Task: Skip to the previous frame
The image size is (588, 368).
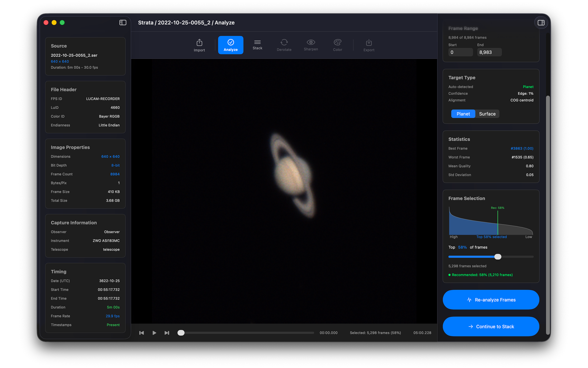Action: [x=142, y=333]
